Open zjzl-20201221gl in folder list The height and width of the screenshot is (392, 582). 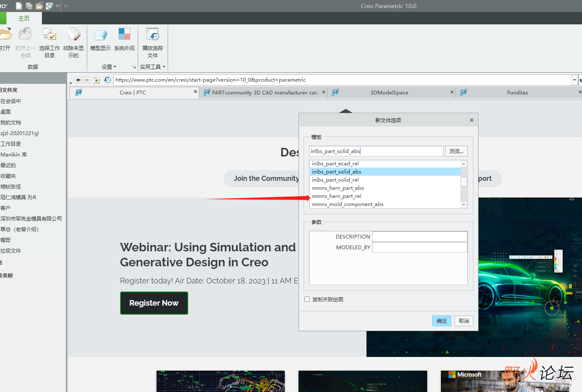(x=20, y=133)
